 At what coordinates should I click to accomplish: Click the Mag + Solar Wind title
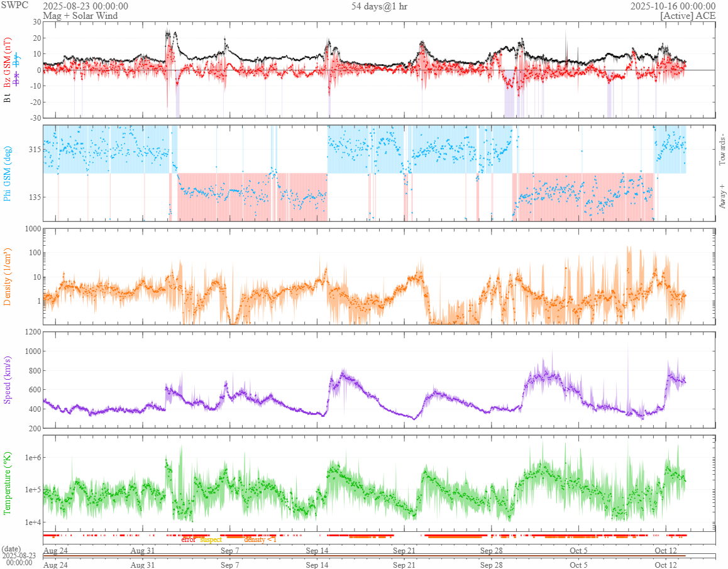coord(80,15)
